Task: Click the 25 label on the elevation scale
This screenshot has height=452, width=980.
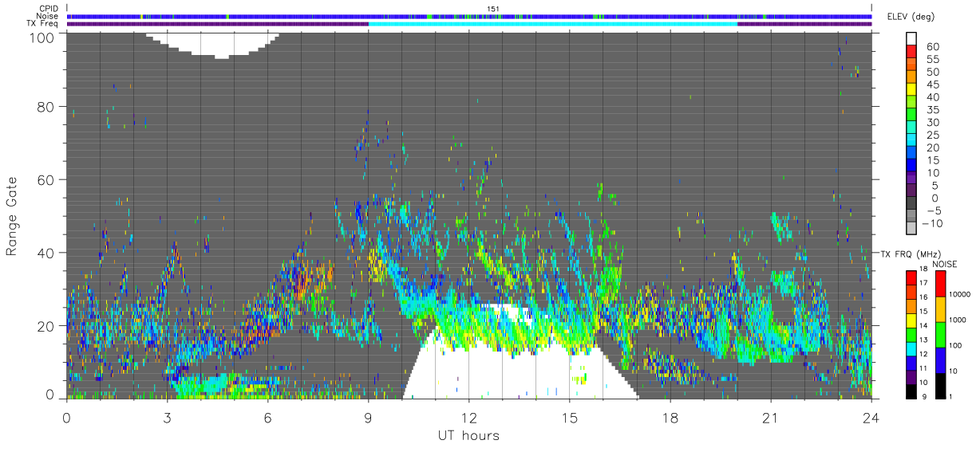Action: (932, 136)
